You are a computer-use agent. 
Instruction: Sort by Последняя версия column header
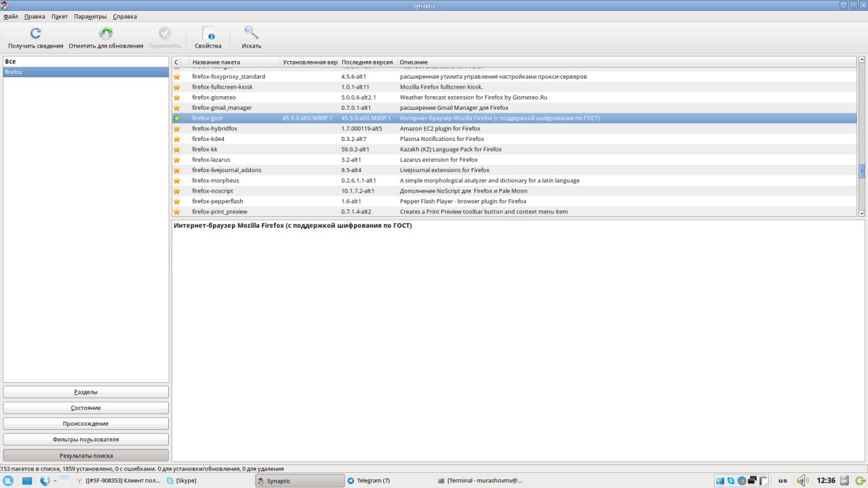coord(368,62)
